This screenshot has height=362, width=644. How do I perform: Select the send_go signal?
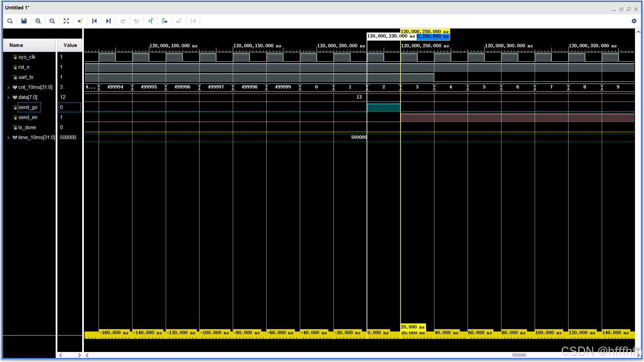tap(28, 107)
